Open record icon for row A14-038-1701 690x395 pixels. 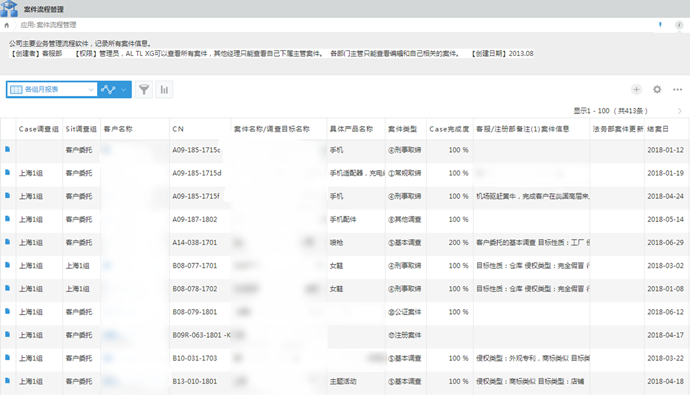click(7, 242)
